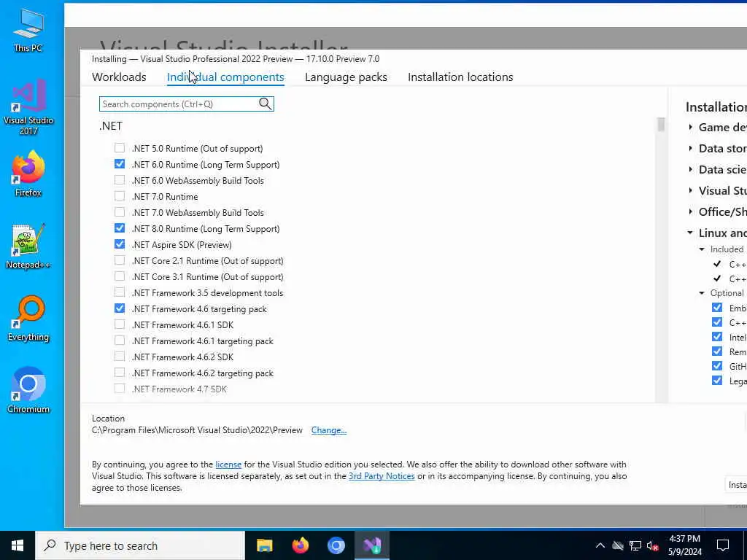Check .NET Core 2.1 Runtime checkbox

120,260
